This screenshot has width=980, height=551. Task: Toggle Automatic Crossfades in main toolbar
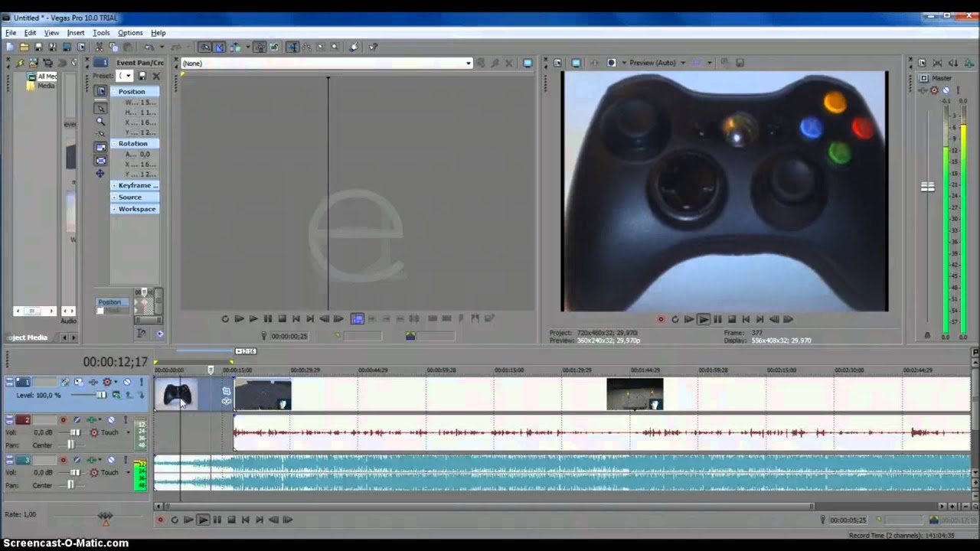pyautogui.click(x=220, y=47)
